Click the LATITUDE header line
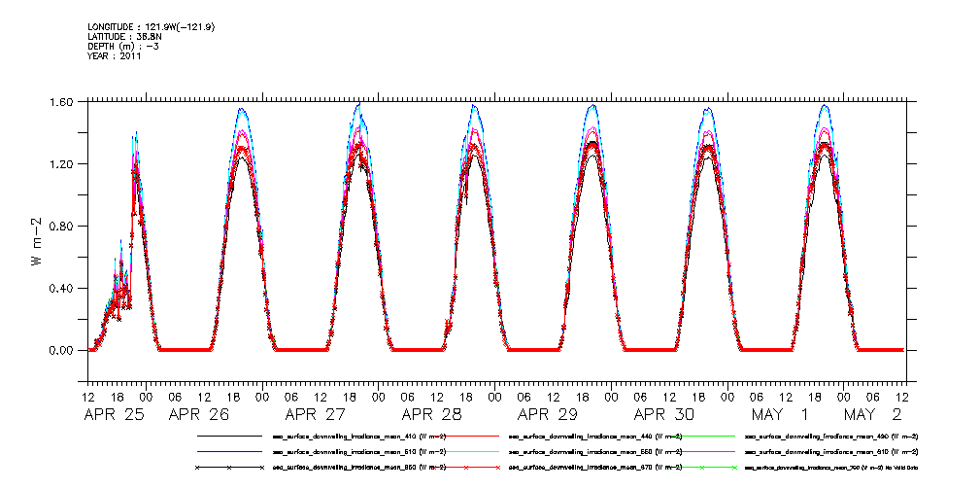Image resolution: width=980 pixels, height=490 pixels. point(124,37)
